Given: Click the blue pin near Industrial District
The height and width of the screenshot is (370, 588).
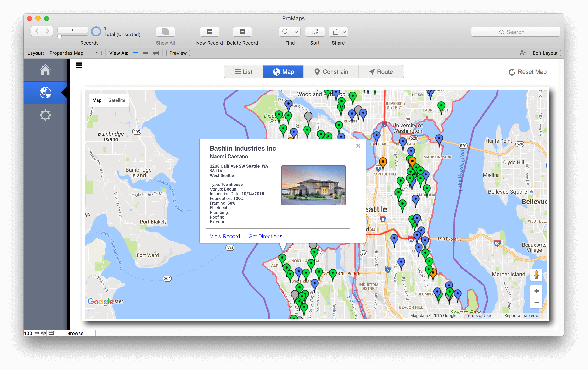Looking at the screenshot, I should pos(401,263).
